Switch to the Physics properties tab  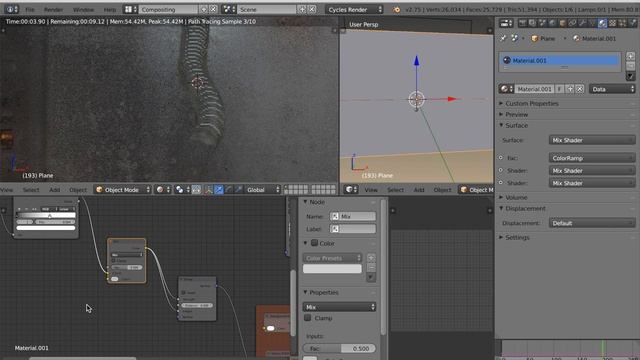pos(633,24)
